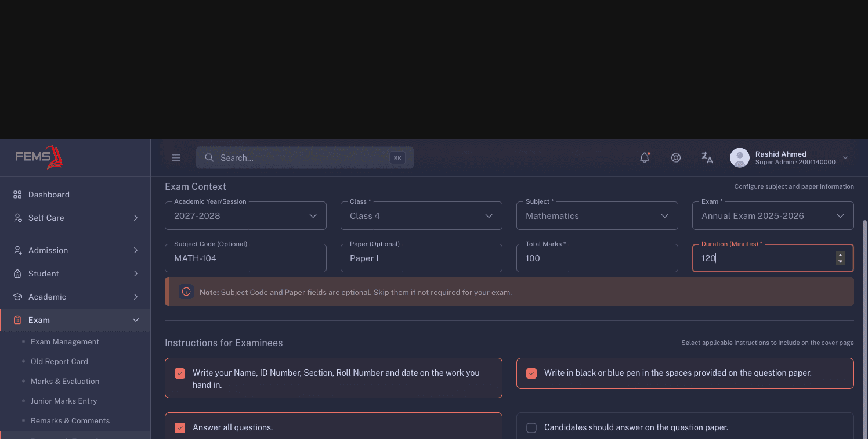Click the FEMS logo

(39, 157)
